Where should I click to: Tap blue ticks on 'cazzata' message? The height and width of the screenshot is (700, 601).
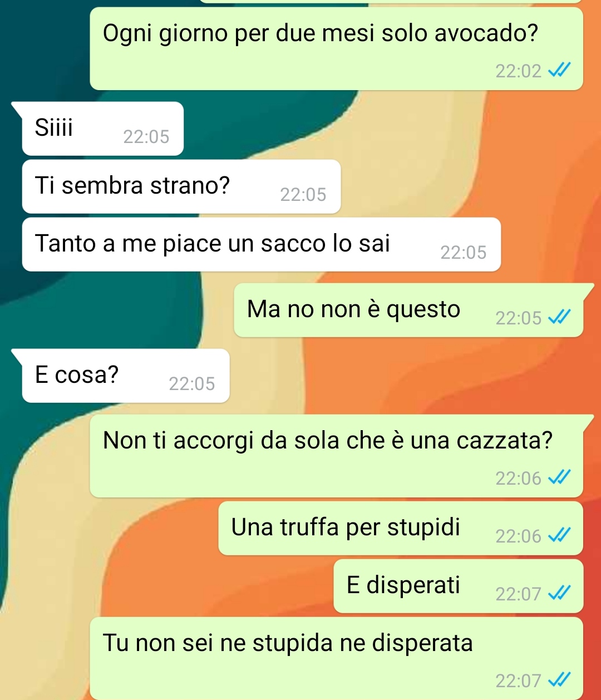pos(559,478)
